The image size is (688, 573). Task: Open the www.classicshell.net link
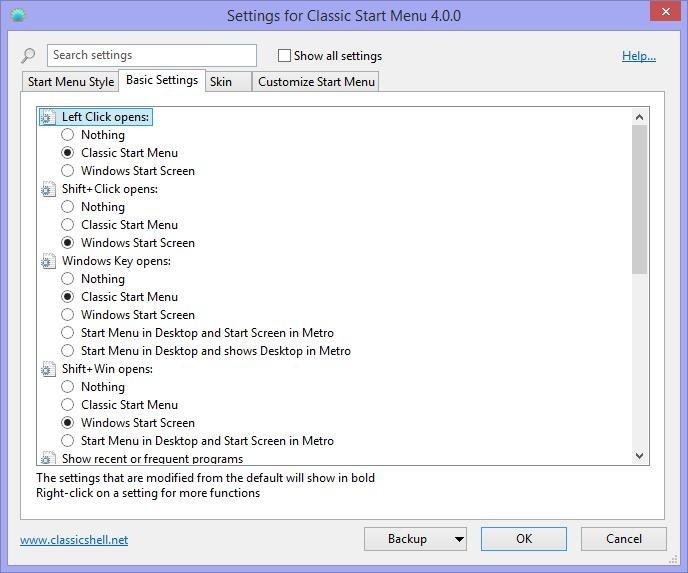[74, 540]
